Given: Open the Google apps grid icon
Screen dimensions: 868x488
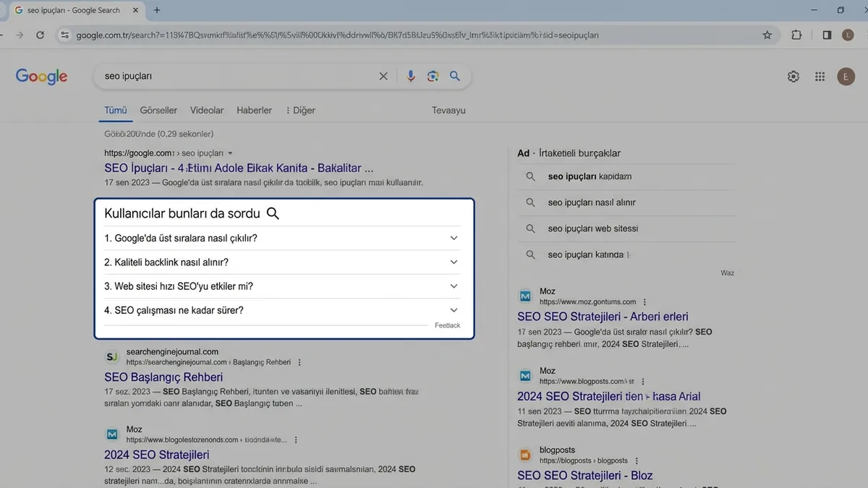Looking at the screenshot, I should [x=820, y=77].
